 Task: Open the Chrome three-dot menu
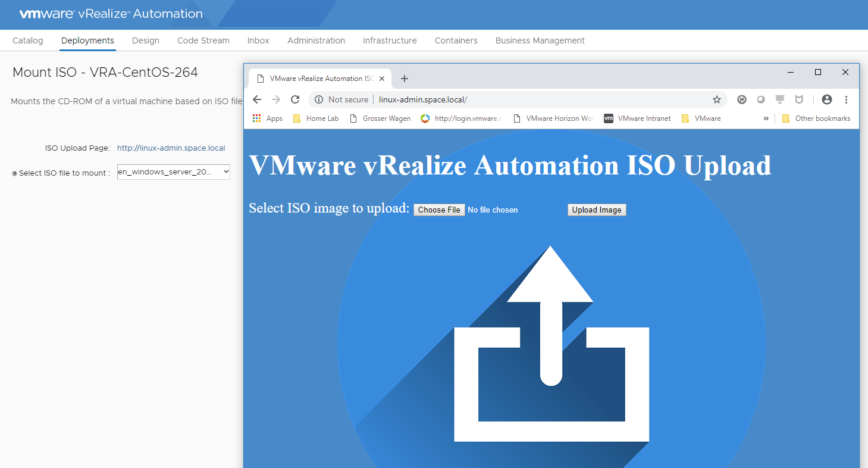pyautogui.click(x=846, y=99)
